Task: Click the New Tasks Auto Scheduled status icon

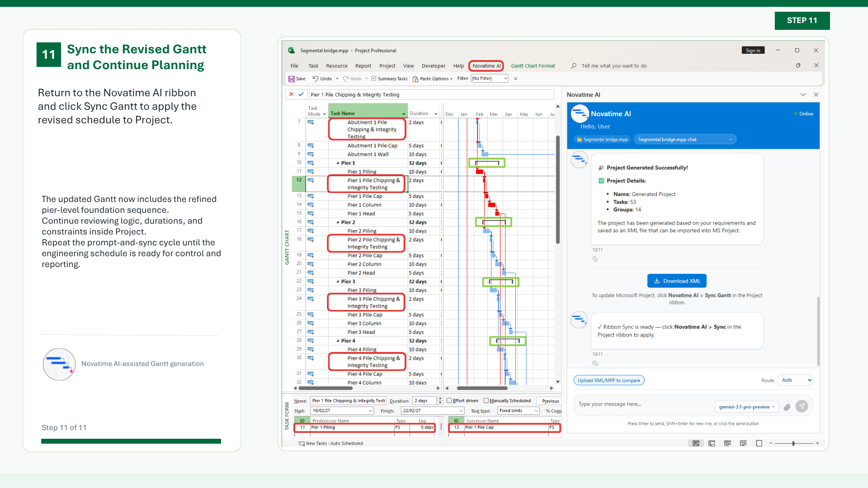Action: [x=302, y=444]
